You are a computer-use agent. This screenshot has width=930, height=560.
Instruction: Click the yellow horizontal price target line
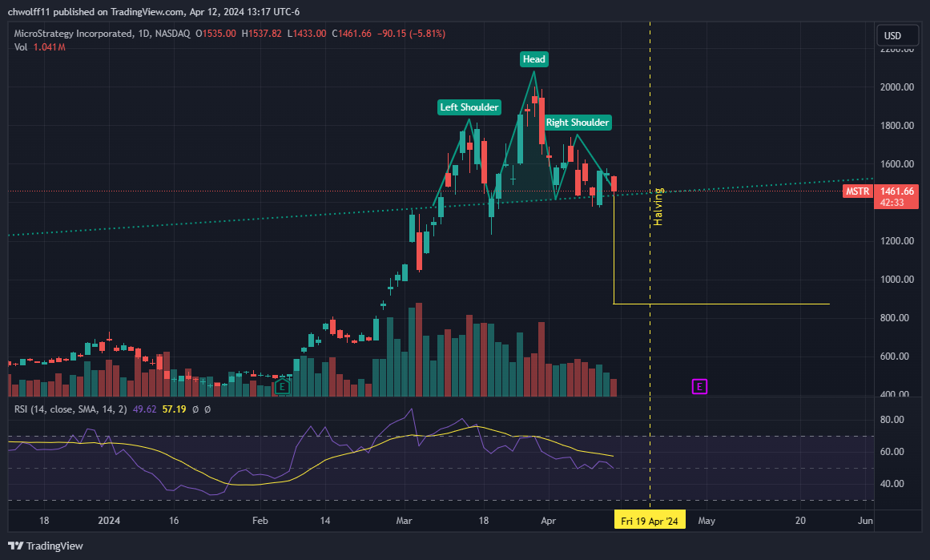click(721, 304)
